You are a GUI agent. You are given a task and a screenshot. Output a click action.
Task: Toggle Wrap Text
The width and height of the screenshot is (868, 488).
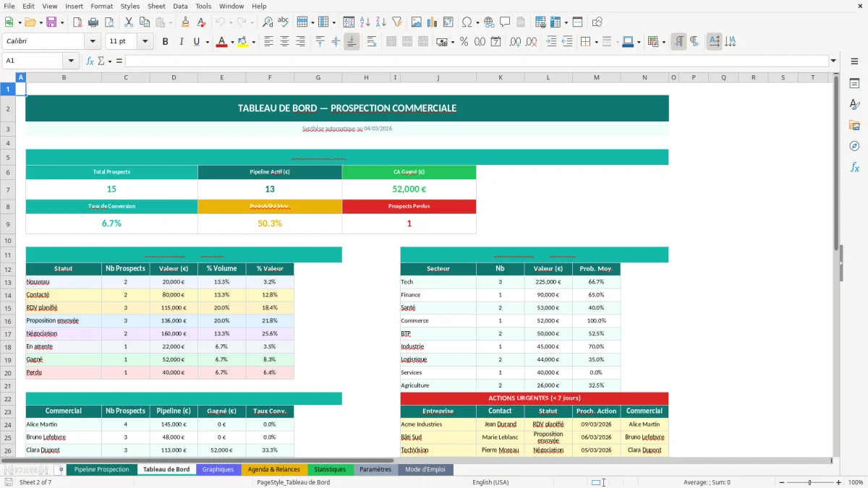[372, 42]
